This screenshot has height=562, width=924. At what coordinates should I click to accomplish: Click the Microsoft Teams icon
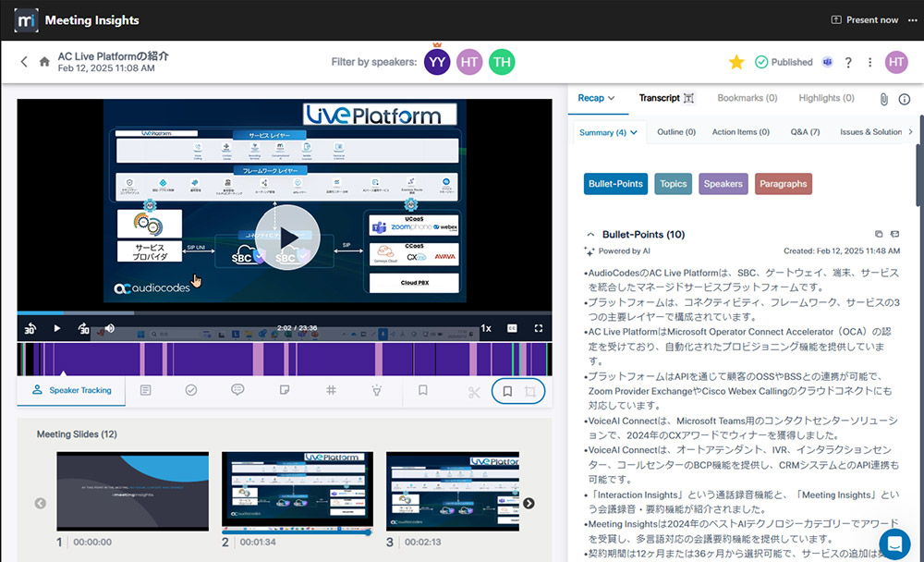click(827, 62)
